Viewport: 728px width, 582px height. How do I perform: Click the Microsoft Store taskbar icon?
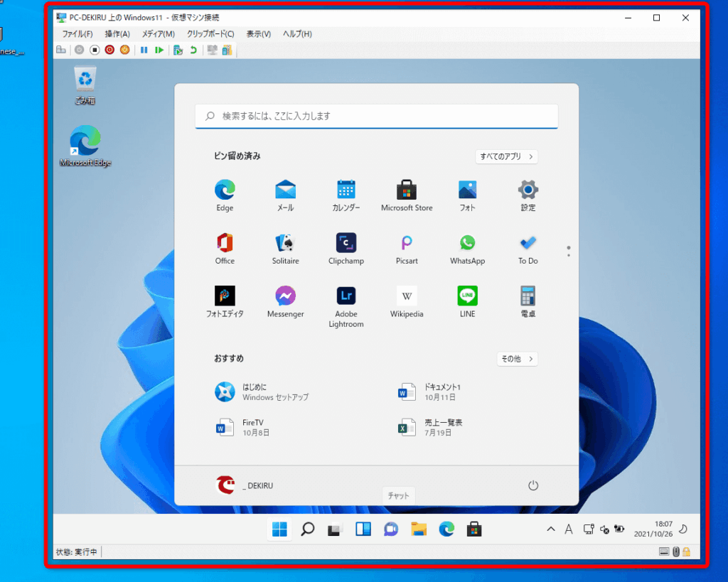pos(473,529)
